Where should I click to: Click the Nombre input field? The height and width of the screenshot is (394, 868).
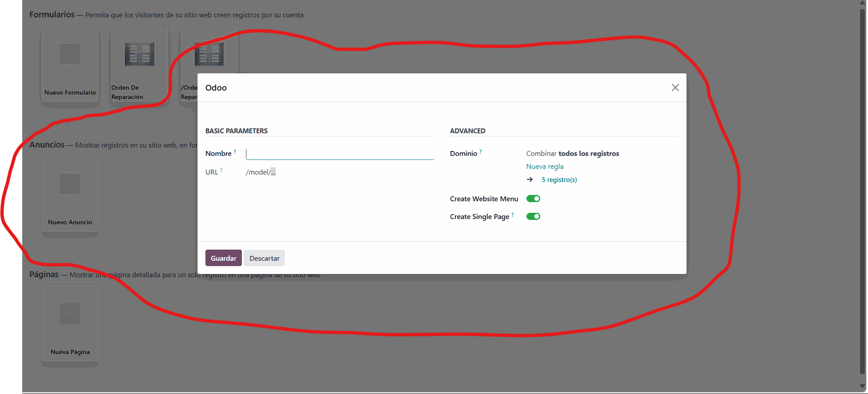coord(340,154)
